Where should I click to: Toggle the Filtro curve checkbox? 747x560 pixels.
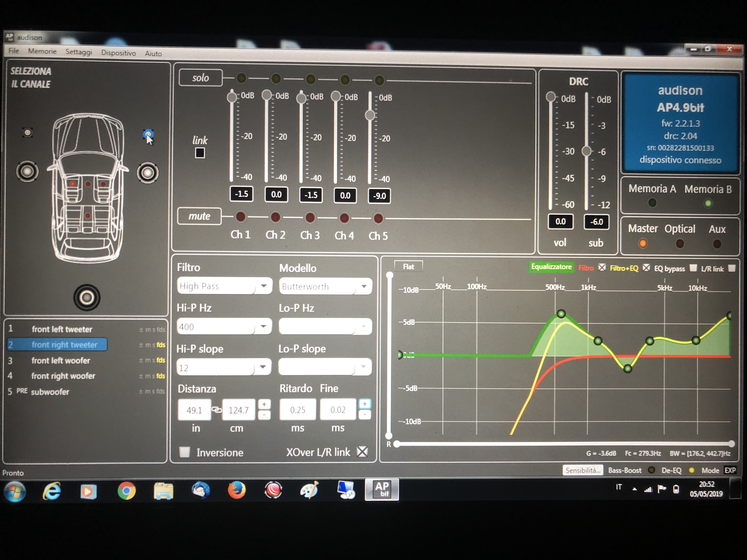pyautogui.click(x=602, y=268)
